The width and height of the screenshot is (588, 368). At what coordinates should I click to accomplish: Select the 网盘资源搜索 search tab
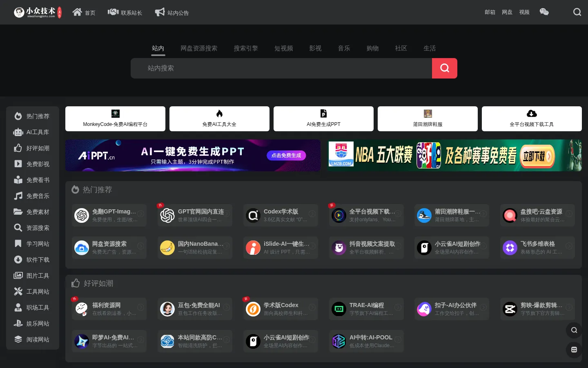[x=199, y=48]
